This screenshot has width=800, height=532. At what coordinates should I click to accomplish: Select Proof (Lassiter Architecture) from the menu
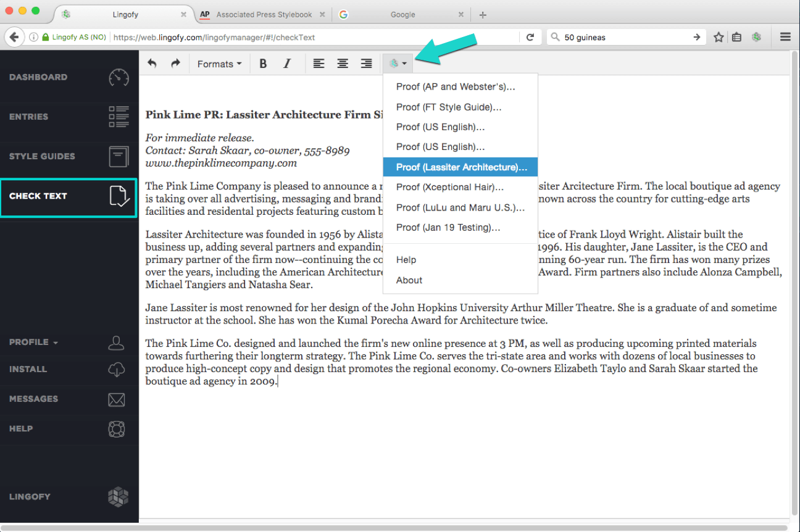[460, 167]
